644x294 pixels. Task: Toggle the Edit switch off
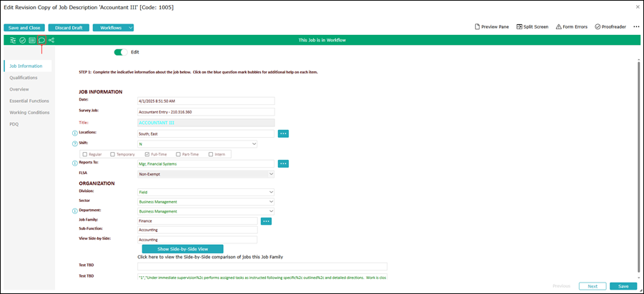(121, 52)
